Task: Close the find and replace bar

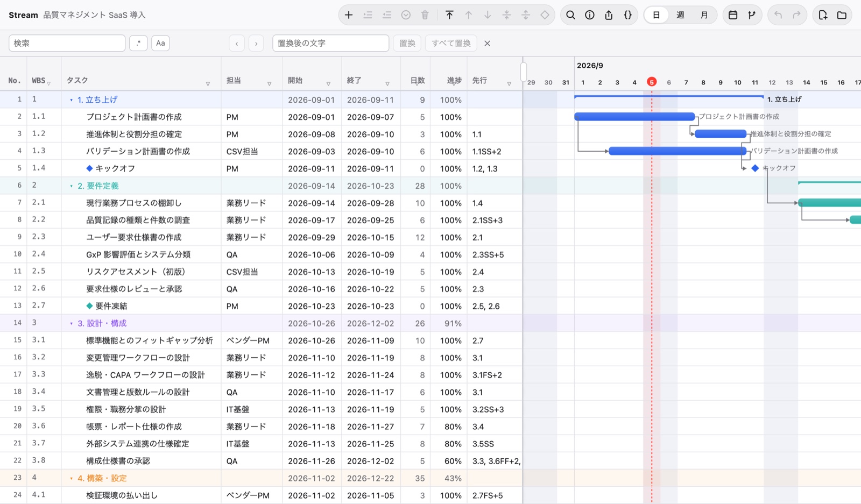Action: click(488, 44)
